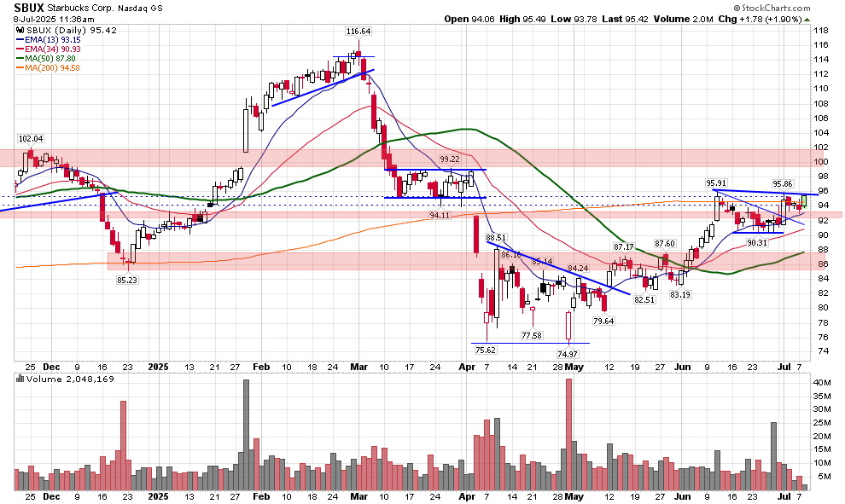Image resolution: width=845 pixels, height=504 pixels.
Task: Click the 100 tick on the price axis
Action: [x=821, y=161]
